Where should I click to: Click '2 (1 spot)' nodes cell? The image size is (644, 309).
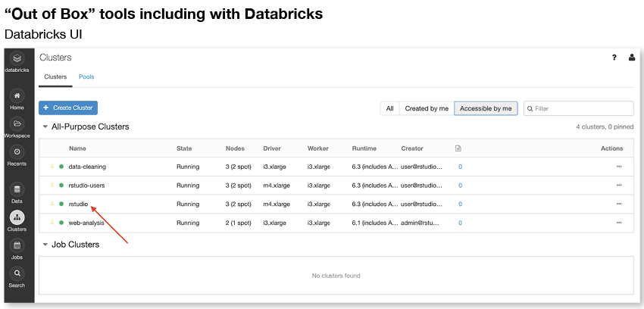[x=238, y=223]
